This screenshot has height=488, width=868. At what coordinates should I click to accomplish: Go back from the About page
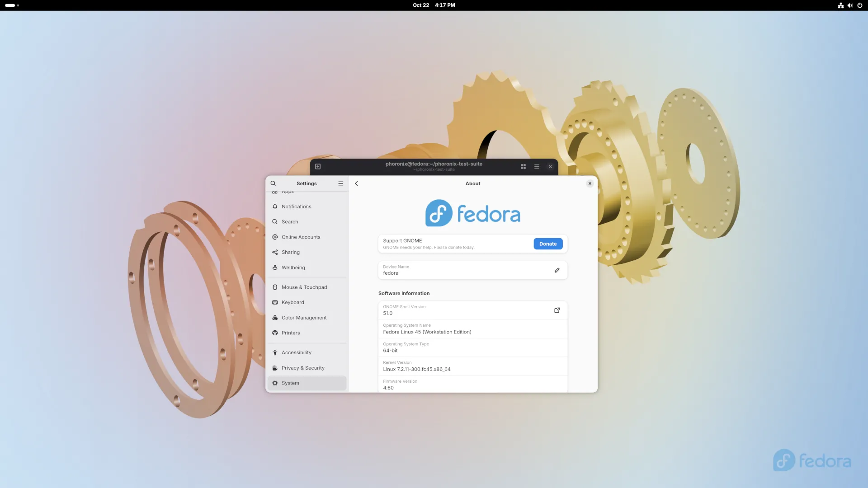tap(357, 183)
